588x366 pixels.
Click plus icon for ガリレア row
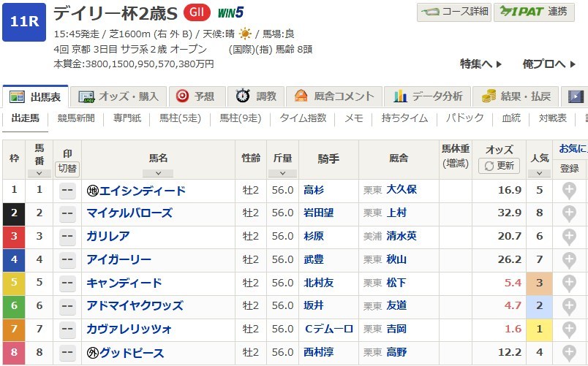(568, 237)
